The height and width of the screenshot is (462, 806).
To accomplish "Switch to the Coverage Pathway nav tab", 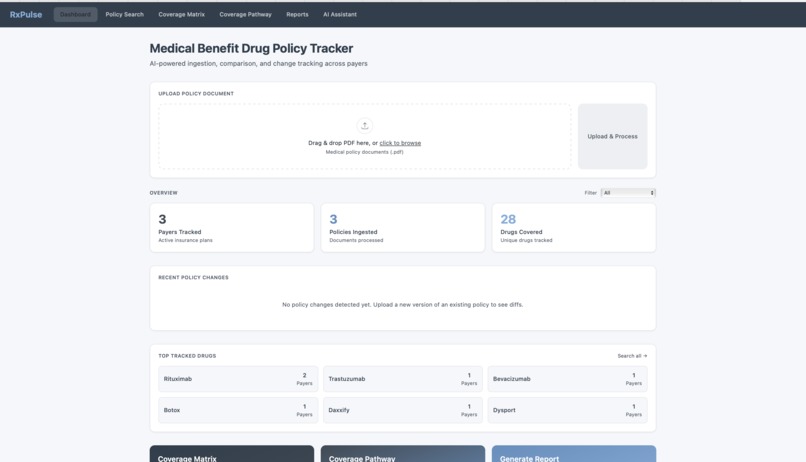I will [245, 14].
